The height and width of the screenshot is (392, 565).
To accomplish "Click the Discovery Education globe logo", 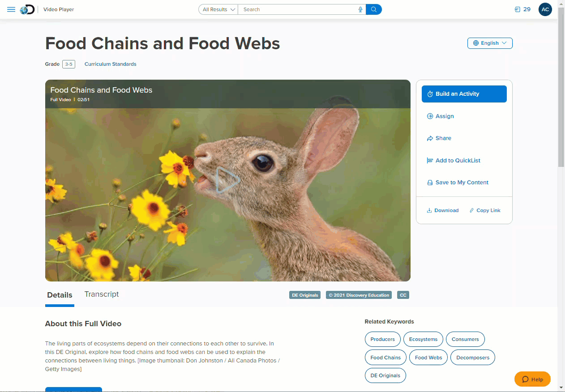I will (x=27, y=9).
